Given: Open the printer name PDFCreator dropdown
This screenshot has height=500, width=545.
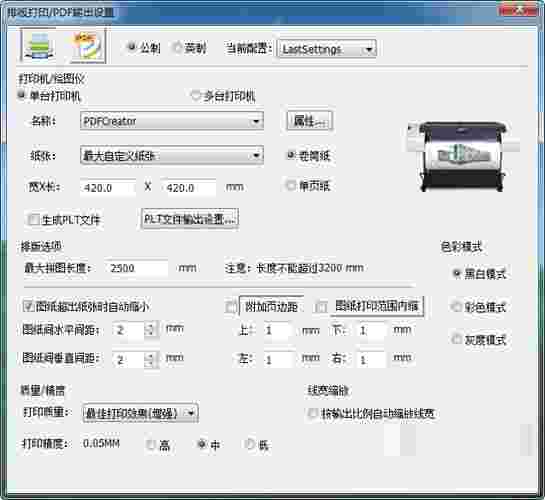Looking at the screenshot, I should pyautogui.click(x=172, y=121).
